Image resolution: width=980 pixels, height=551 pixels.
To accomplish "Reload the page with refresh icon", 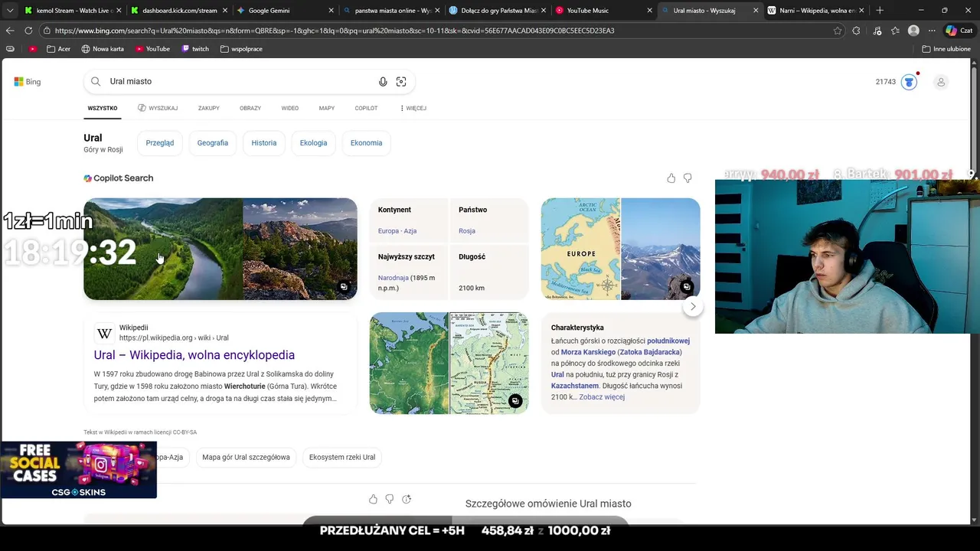I will (x=28, y=31).
